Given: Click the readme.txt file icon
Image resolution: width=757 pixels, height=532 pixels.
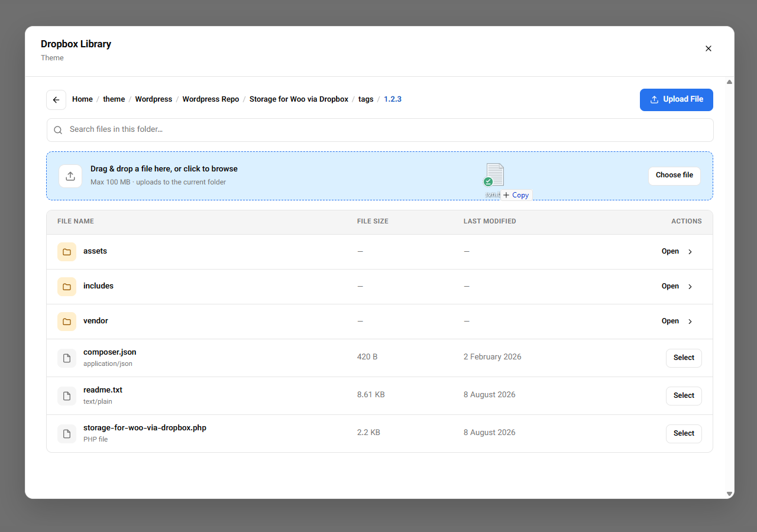Looking at the screenshot, I should [x=67, y=396].
